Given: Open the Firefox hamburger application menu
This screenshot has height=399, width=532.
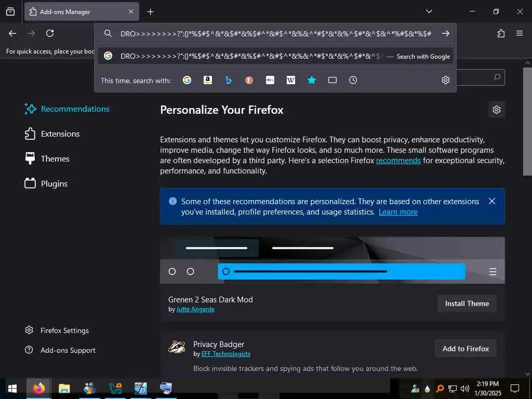Looking at the screenshot, I should pyautogui.click(x=519, y=33).
